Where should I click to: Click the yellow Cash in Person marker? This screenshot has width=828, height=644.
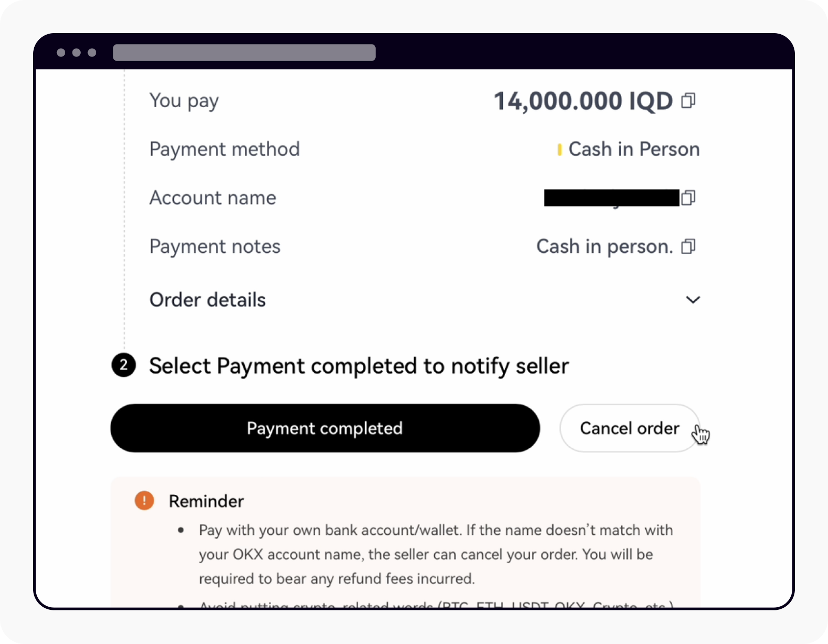(x=560, y=149)
